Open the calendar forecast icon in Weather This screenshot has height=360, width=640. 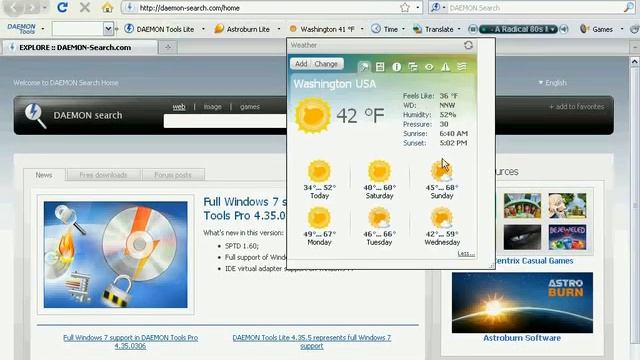[380, 67]
